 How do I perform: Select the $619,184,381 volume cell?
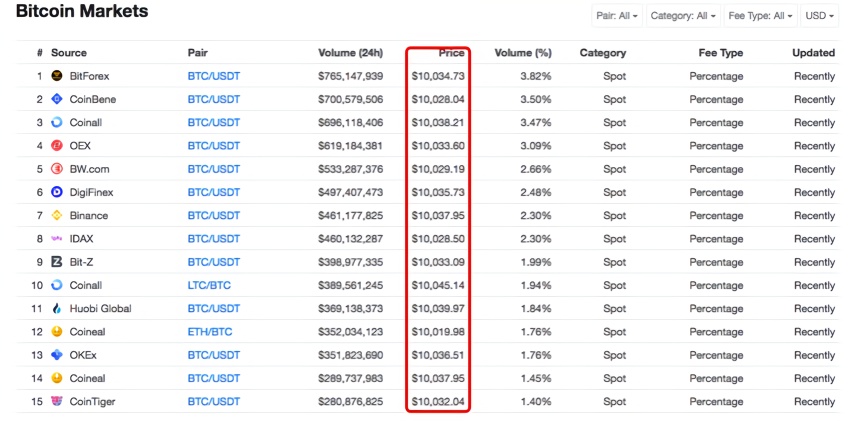350,146
